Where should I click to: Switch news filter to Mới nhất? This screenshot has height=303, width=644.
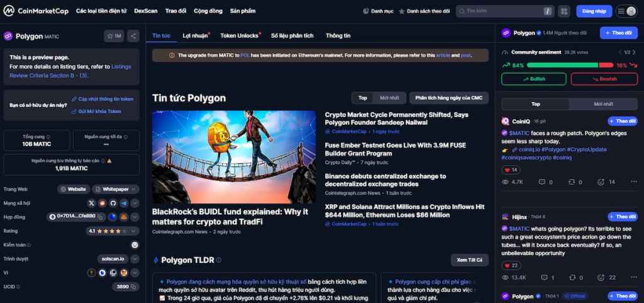tap(389, 98)
